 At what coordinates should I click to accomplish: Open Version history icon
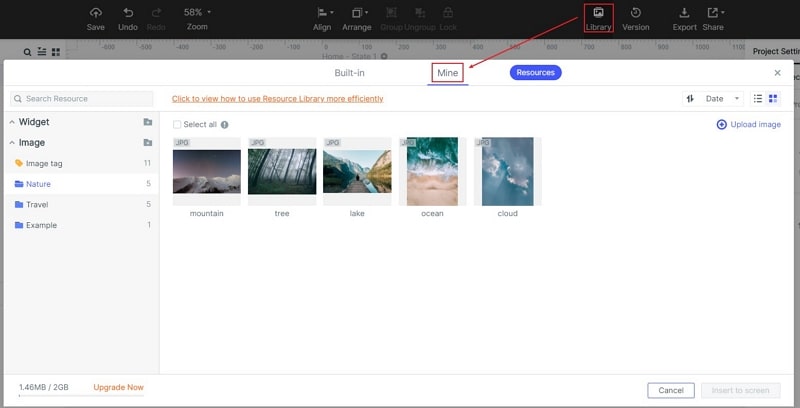(x=636, y=13)
